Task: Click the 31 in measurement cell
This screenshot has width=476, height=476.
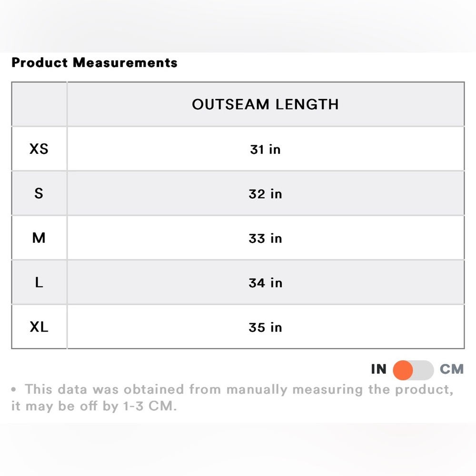Action: point(265,149)
